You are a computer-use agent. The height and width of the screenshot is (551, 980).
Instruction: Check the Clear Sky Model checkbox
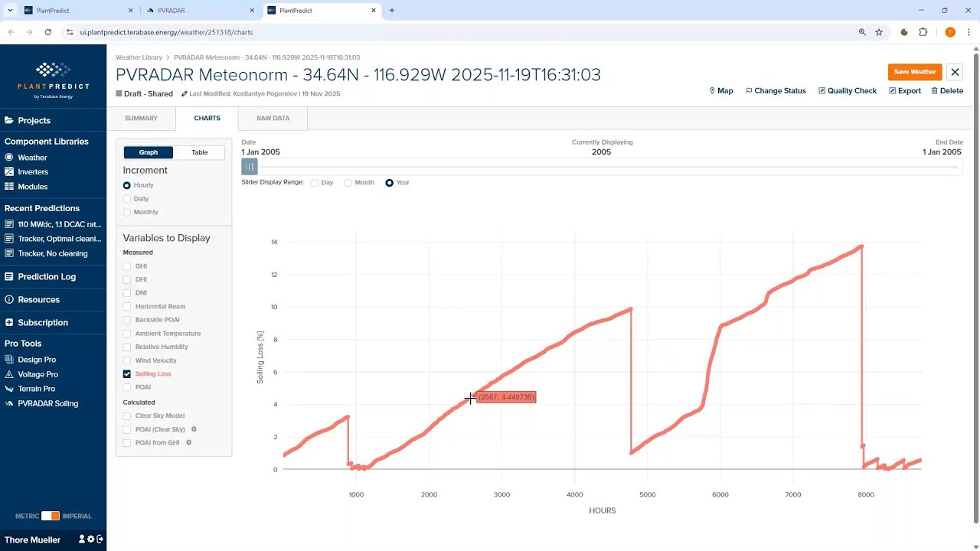(x=127, y=416)
